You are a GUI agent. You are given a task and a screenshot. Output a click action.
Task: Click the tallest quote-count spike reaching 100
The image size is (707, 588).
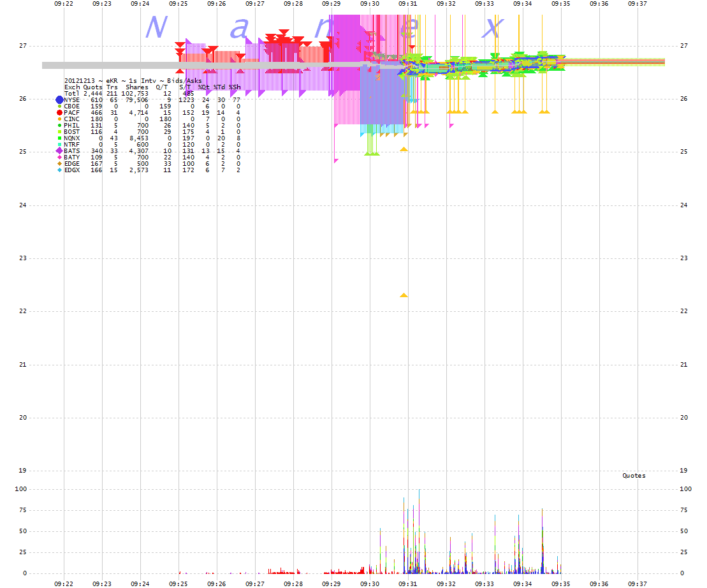(419, 531)
